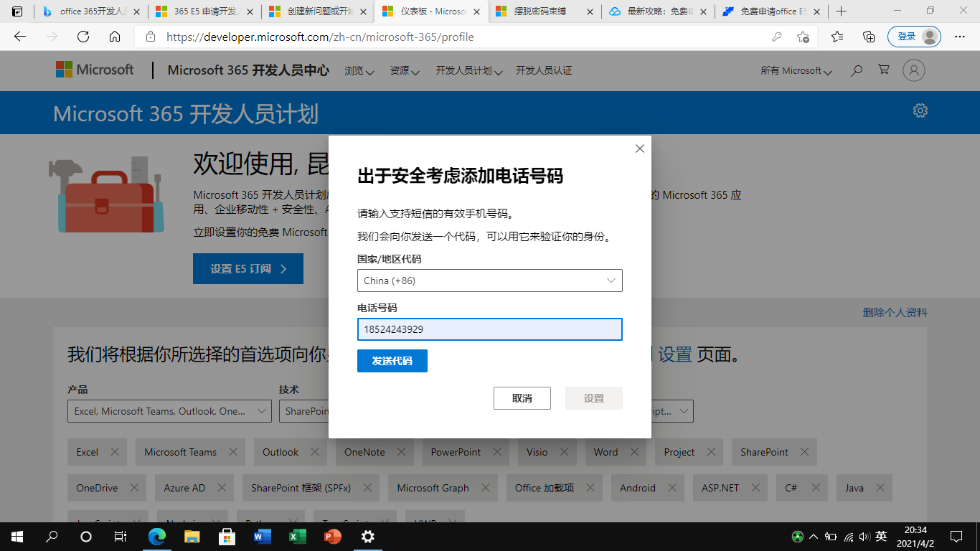980x551 pixels.
Task: Open the notification center icon
Action: pyautogui.click(x=956, y=536)
